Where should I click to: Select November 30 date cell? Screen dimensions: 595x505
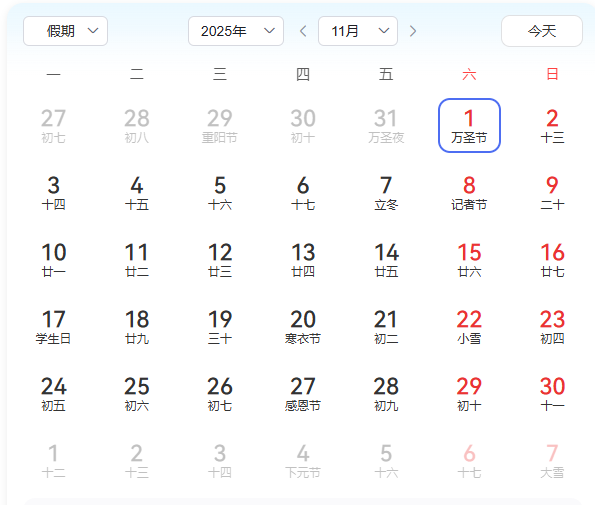tap(552, 394)
